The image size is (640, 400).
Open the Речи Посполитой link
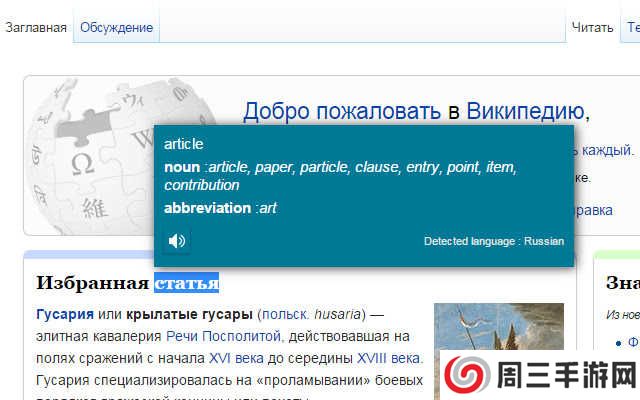pyautogui.click(x=223, y=336)
